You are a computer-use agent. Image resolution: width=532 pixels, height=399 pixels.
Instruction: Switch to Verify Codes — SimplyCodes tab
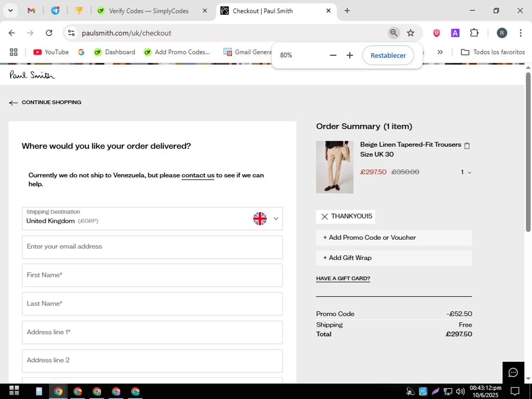(x=148, y=11)
